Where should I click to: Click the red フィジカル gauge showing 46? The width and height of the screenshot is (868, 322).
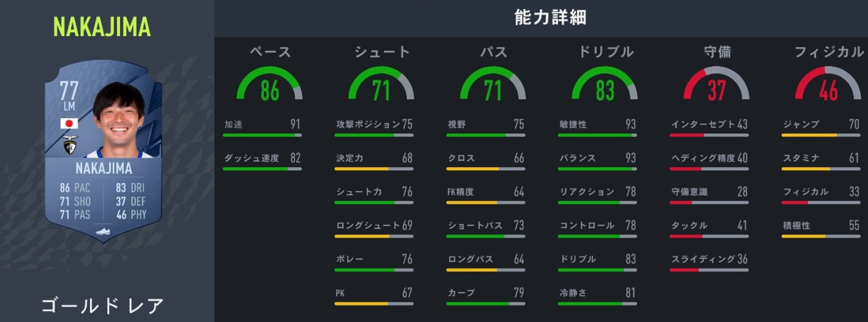pos(828,86)
